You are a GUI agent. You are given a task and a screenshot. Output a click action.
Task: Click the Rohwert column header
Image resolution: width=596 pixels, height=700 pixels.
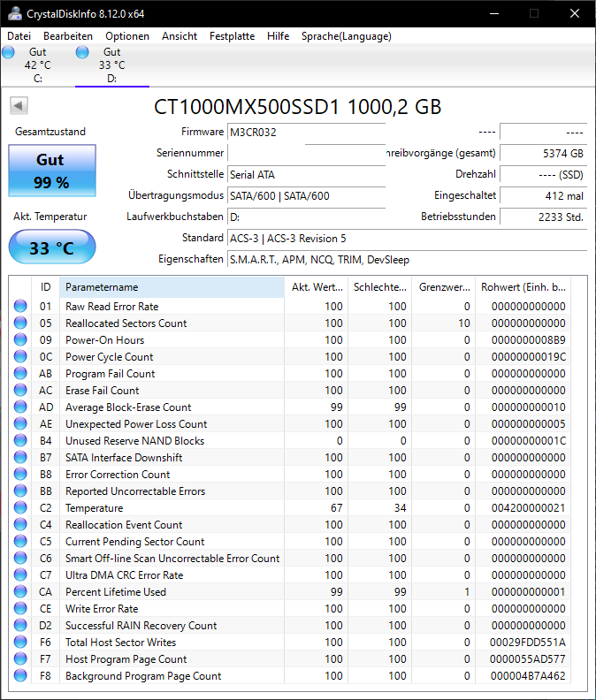coord(523,287)
